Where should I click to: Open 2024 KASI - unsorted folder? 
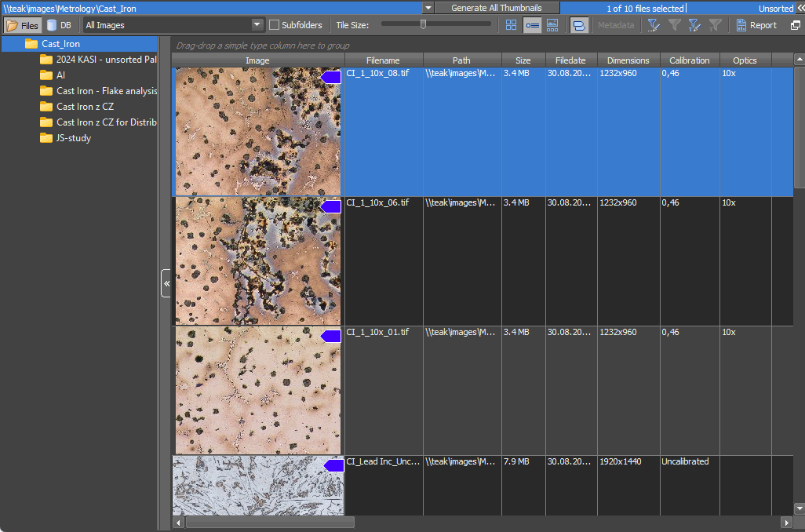(x=98, y=60)
